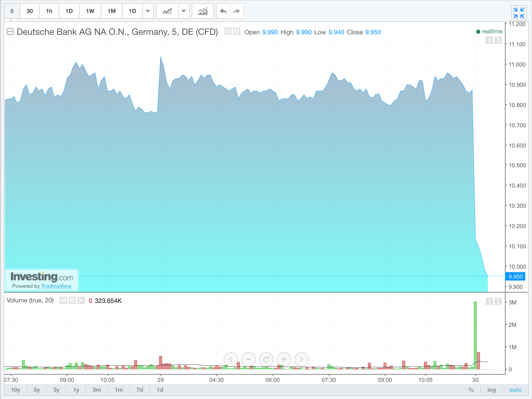Move main pane down arrow icon
532x399 pixels.
point(489,40)
